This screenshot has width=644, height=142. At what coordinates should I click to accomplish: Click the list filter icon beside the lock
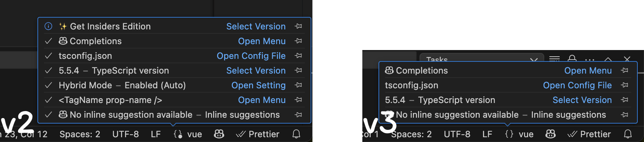555,58
